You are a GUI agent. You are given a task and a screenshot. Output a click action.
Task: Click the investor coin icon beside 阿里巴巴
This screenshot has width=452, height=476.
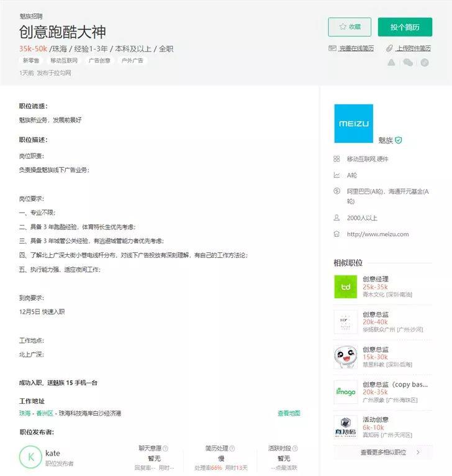pyautogui.click(x=337, y=191)
